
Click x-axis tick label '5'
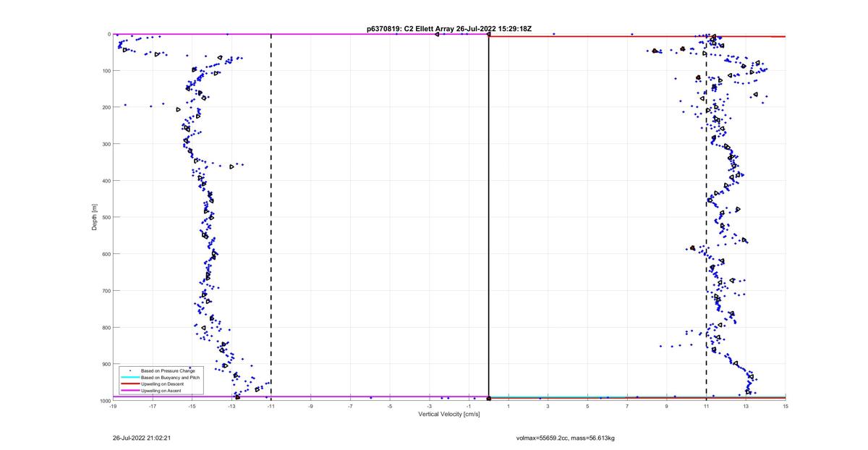point(587,407)
